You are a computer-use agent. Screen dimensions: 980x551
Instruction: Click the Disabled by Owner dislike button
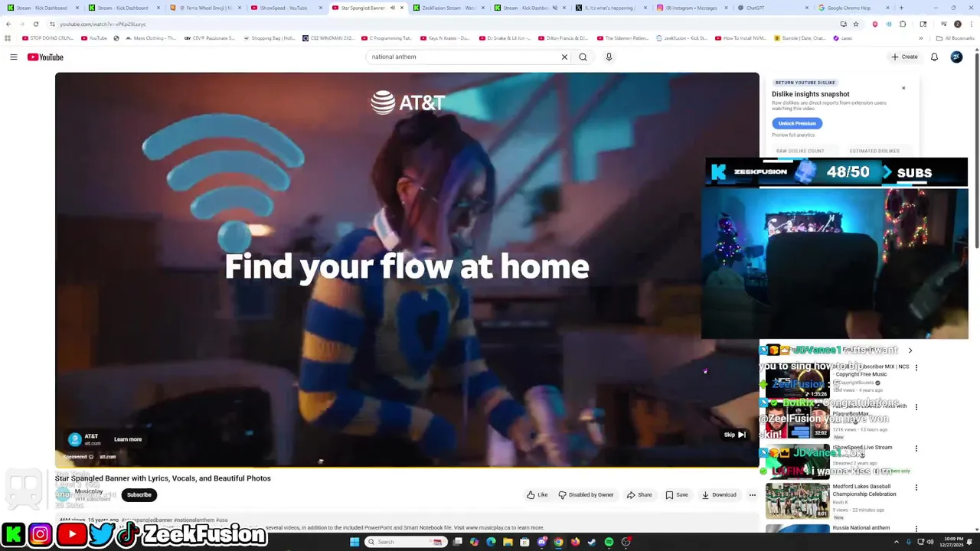(586, 495)
